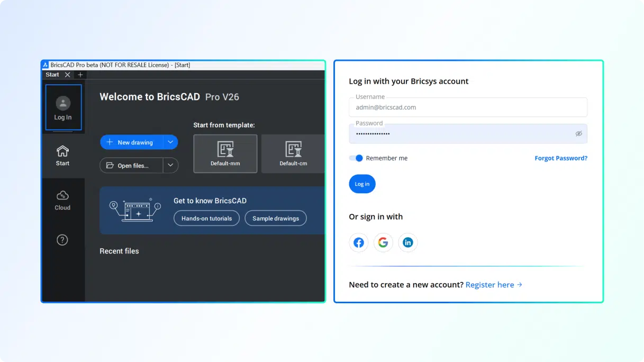Follow the Register here link
The height and width of the screenshot is (362, 644).
click(489, 284)
